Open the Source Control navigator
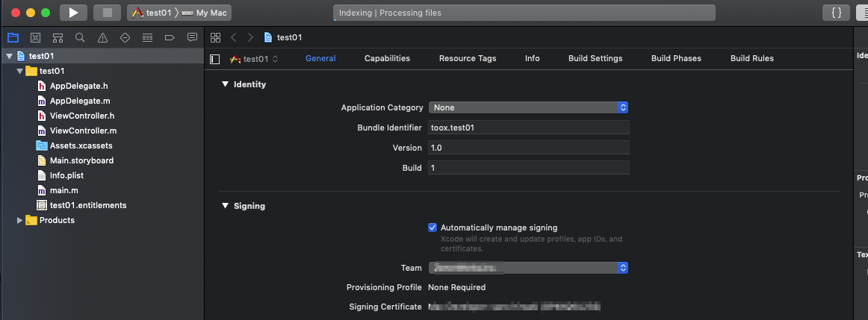Viewport: 868px width, 320px height. click(x=35, y=37)
